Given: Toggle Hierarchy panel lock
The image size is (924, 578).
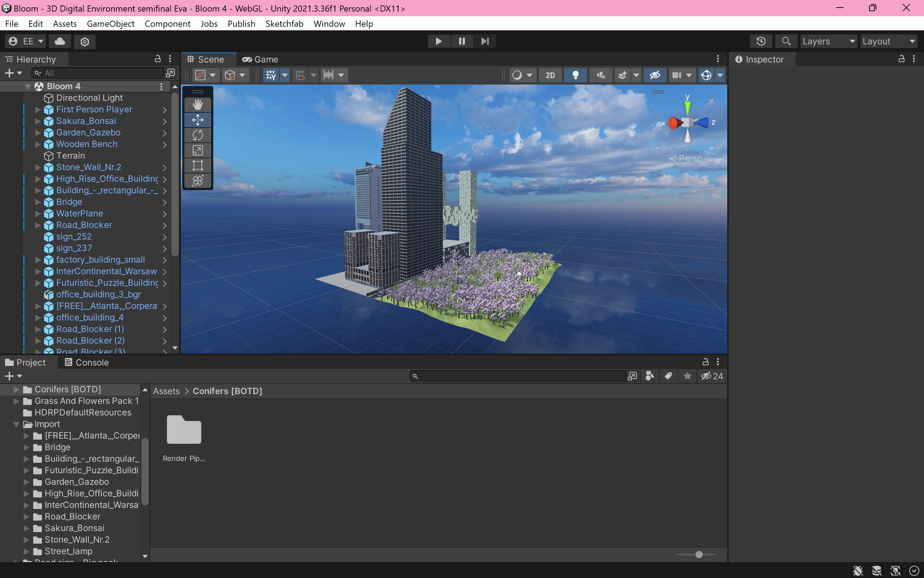Looking at the screenshot, I should (x=157, y=59).
